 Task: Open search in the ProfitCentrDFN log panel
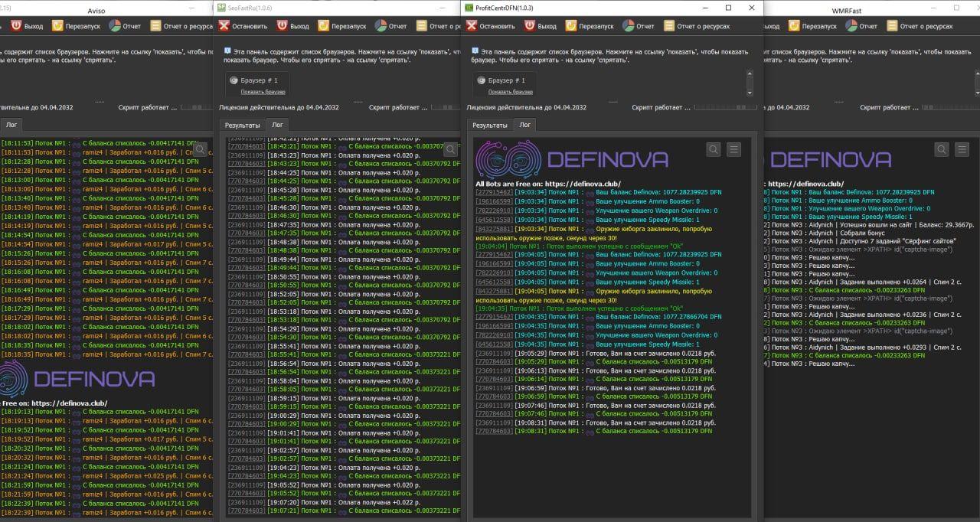[714, 150]
